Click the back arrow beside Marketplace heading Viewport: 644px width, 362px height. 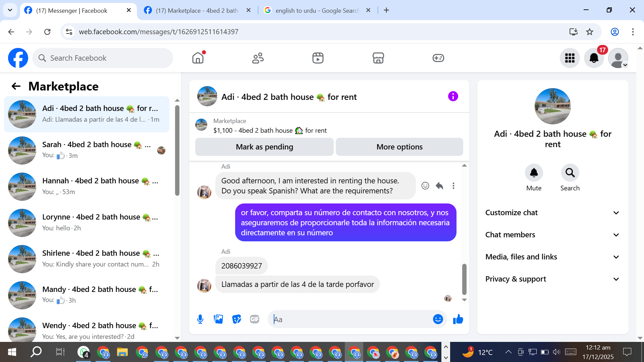[16, 86]
